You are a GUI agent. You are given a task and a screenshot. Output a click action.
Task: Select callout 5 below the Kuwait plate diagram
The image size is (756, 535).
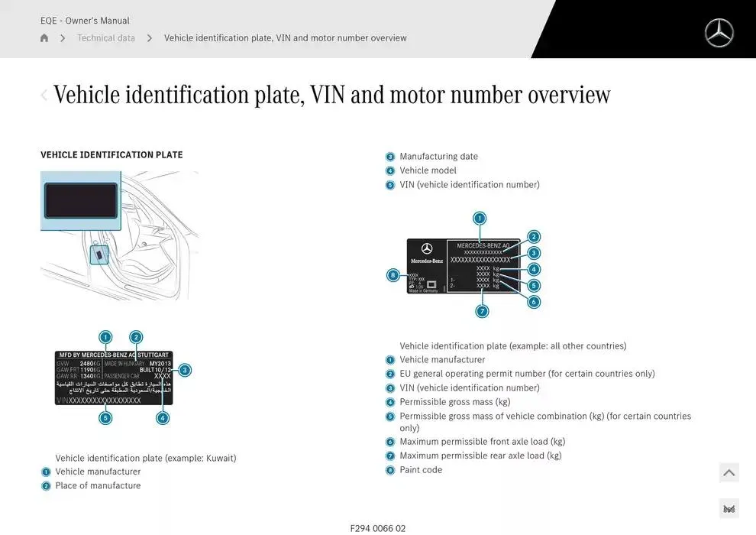(105, 417)
